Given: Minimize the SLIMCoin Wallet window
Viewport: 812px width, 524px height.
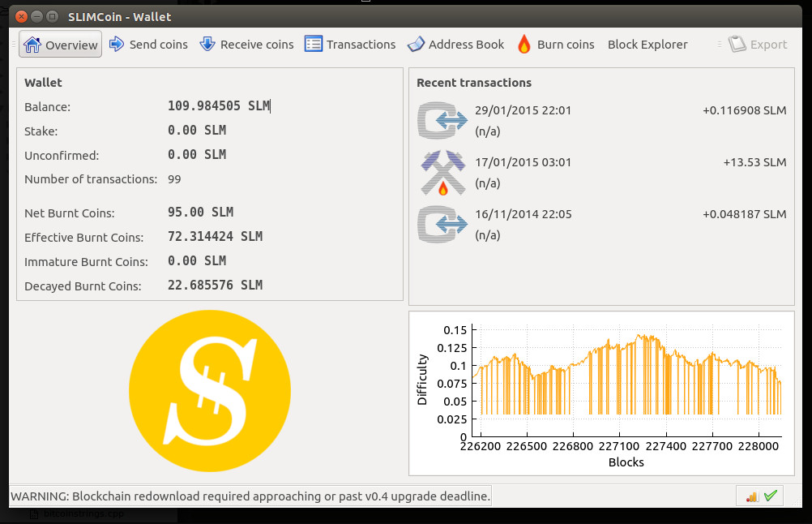Looking at the screenshot, I should (36, 16).
